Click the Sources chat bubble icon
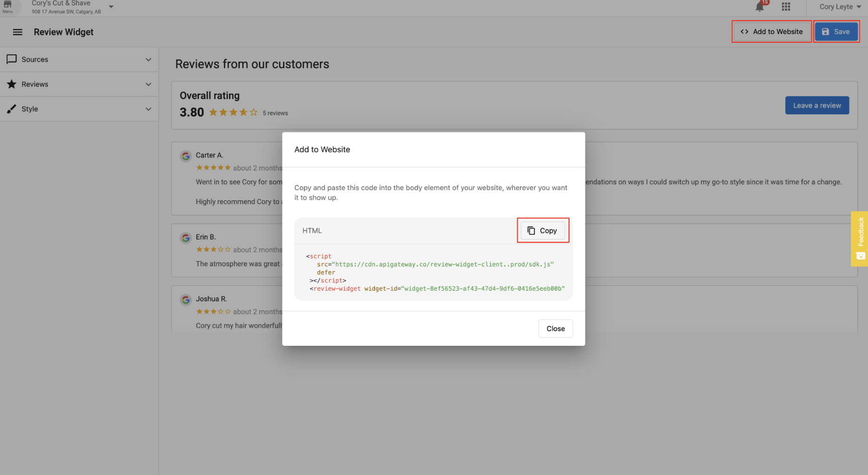The image size is (868, 475). (x=12, y=59)
